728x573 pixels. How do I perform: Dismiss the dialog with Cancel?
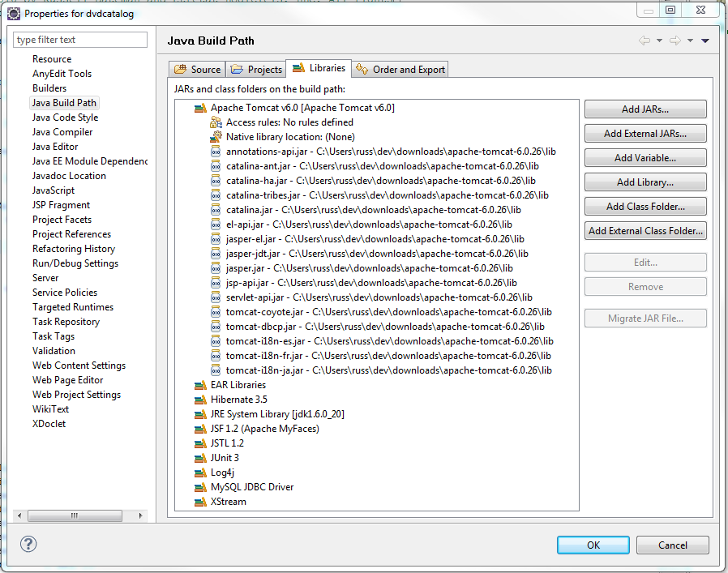673,545
